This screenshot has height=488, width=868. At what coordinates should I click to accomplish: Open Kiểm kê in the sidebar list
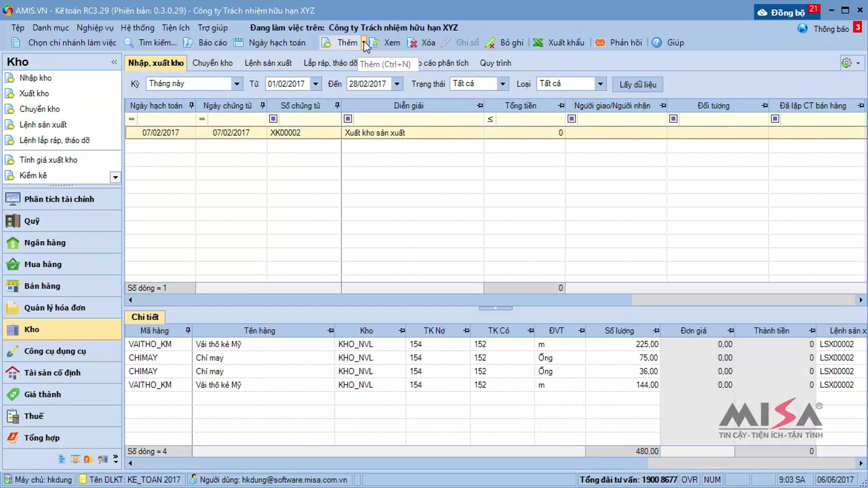[33, 175]
